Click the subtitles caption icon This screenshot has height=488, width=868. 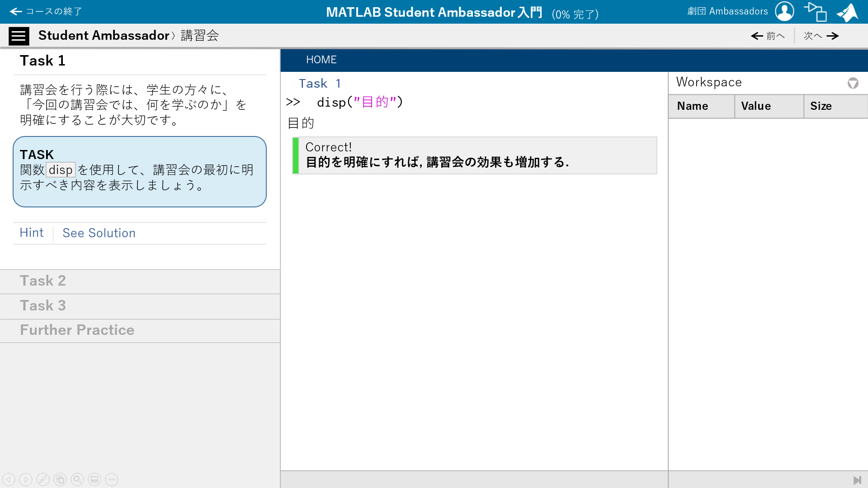(x=94, y=479)
